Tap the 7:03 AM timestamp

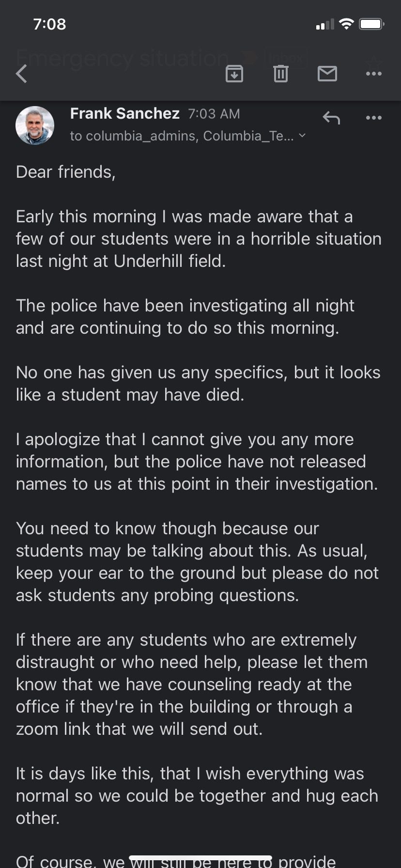[x=214, y=114]
